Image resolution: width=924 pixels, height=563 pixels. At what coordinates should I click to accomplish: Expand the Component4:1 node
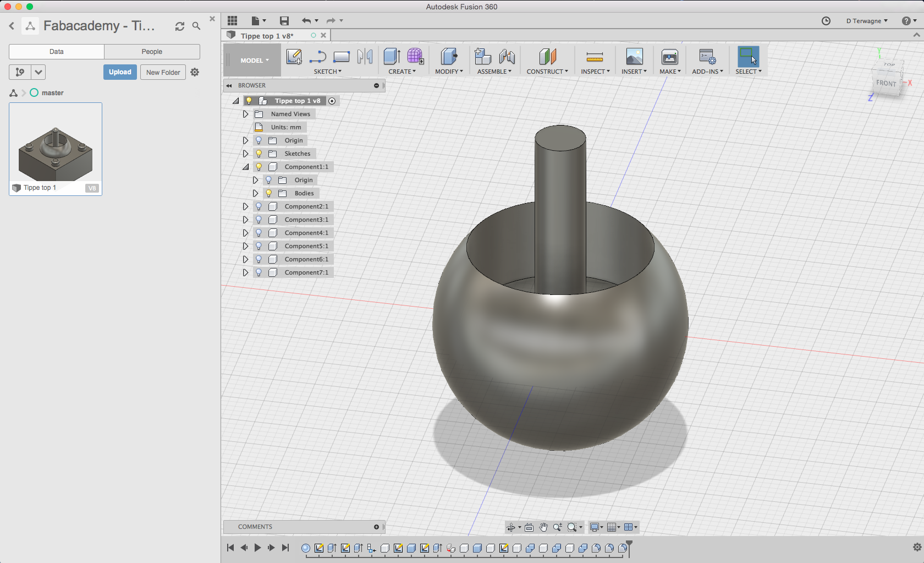click(245, 233)
